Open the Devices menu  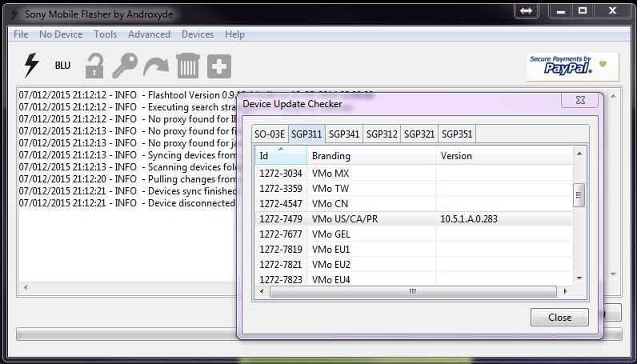tap(198, 34)
